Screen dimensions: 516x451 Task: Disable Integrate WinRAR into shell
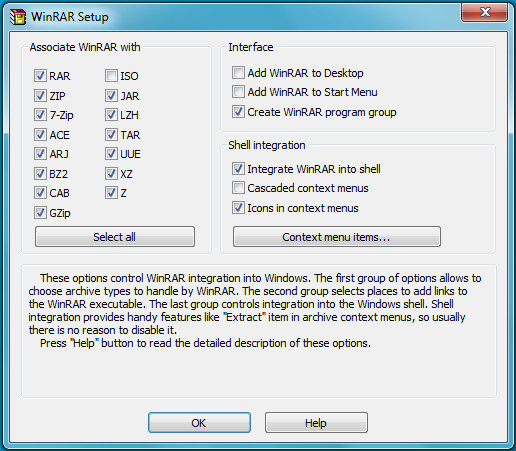(238, 169)
